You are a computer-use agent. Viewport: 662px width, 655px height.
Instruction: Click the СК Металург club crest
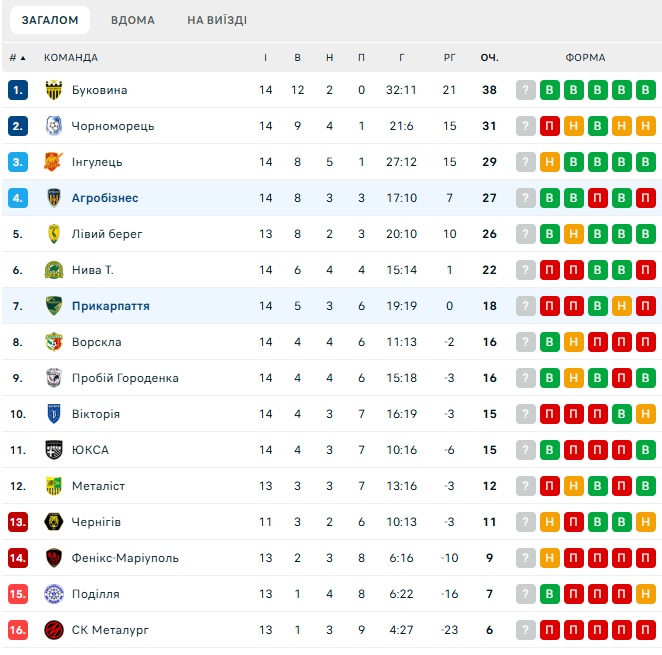(x=54, y=630)
